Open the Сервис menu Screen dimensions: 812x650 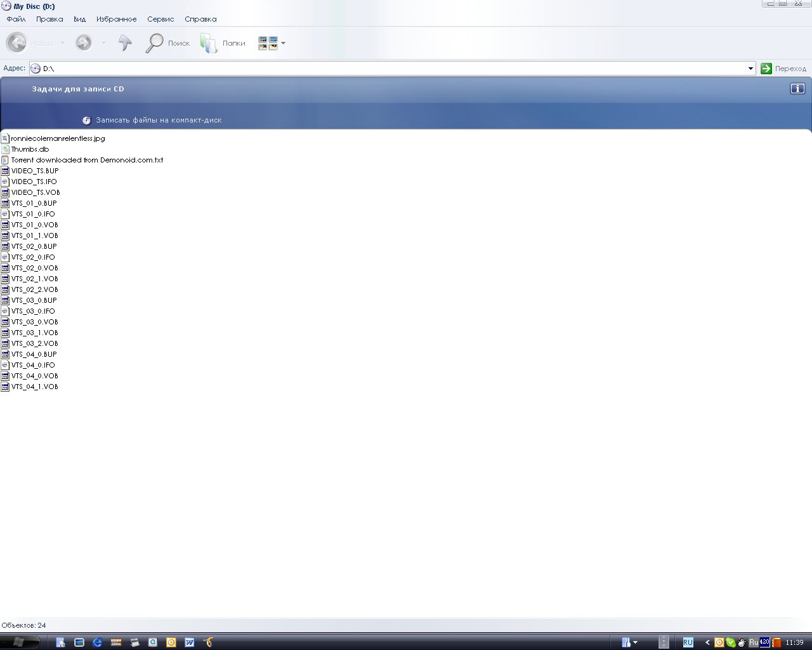160,19
